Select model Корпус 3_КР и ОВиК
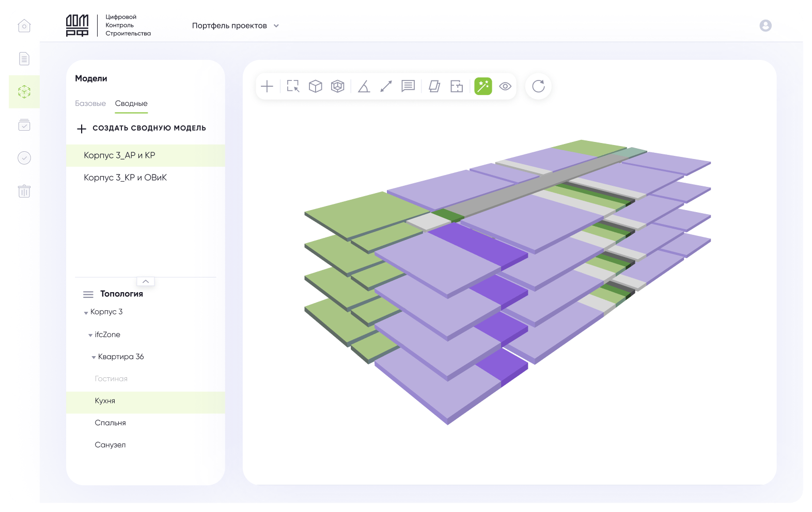 pos(126,178)
